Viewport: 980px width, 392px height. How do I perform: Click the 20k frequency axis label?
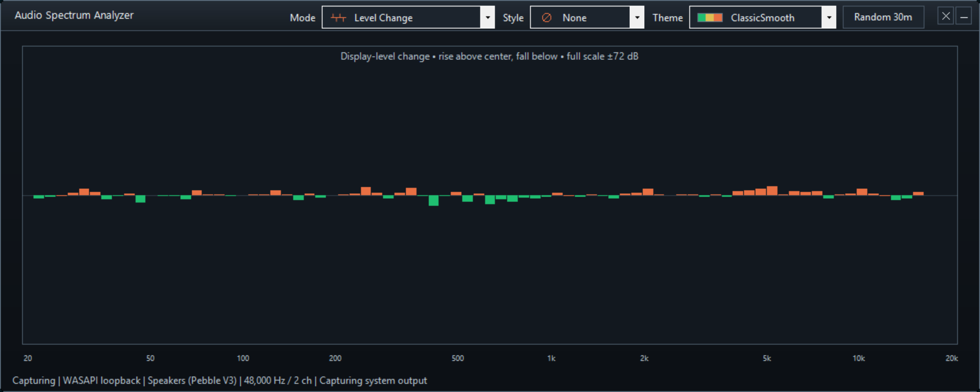pos(952,358)
